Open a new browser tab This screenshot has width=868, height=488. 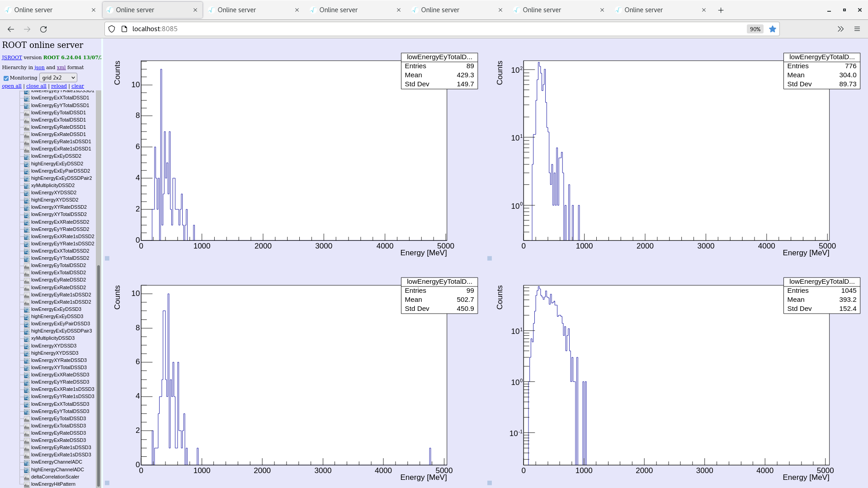point(721,10)
